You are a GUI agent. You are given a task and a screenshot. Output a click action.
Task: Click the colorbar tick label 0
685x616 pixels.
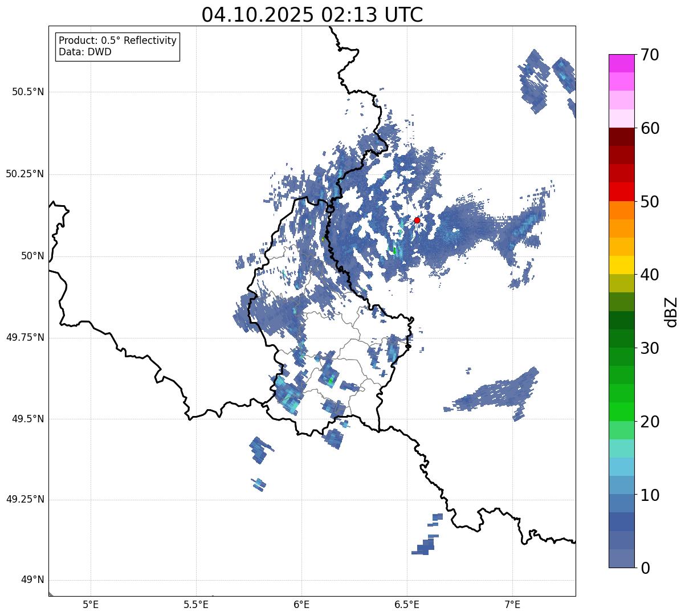tap(645, 568)
